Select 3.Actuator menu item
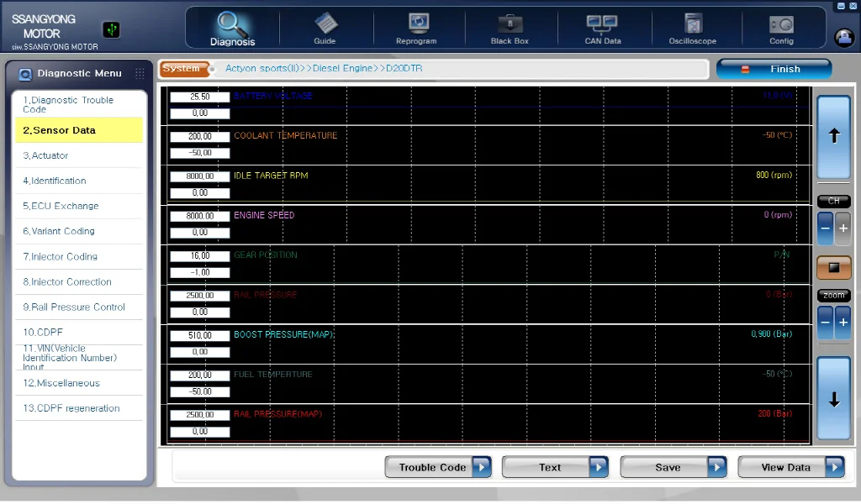 coord(79,155)
